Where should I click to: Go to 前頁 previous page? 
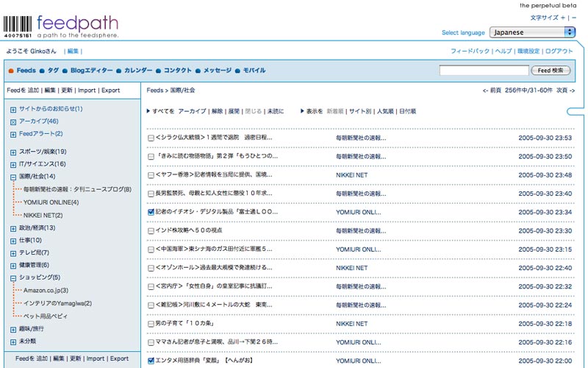click(492, 90)
